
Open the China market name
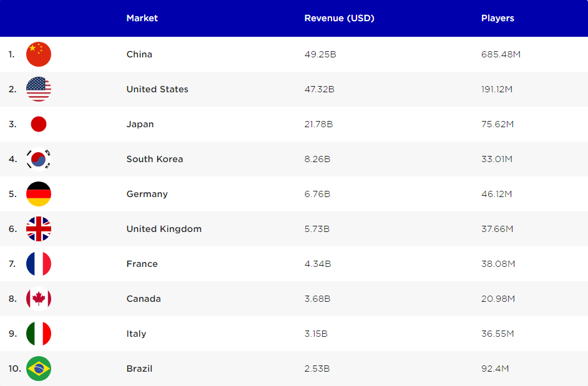pyautogui.click(x=139, y=54)
